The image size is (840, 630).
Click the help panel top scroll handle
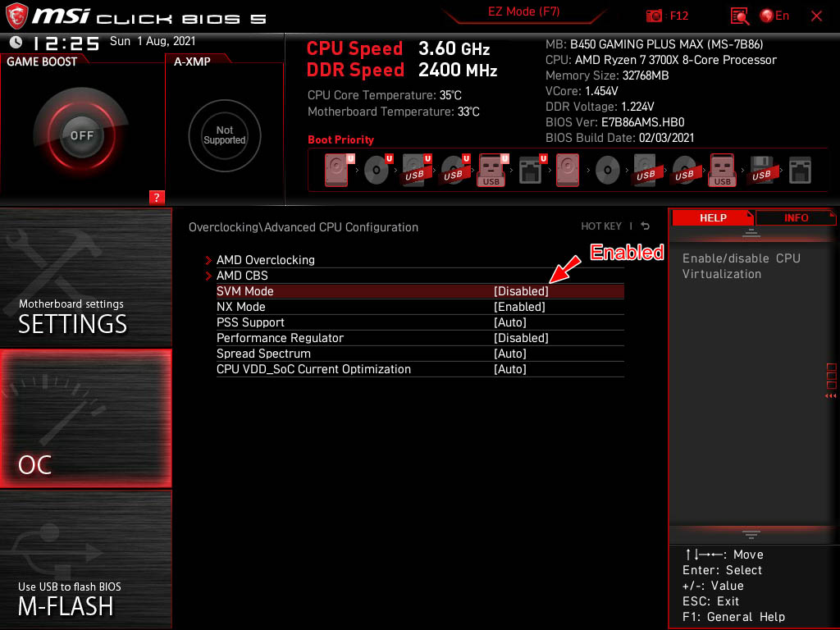point(751,232)
